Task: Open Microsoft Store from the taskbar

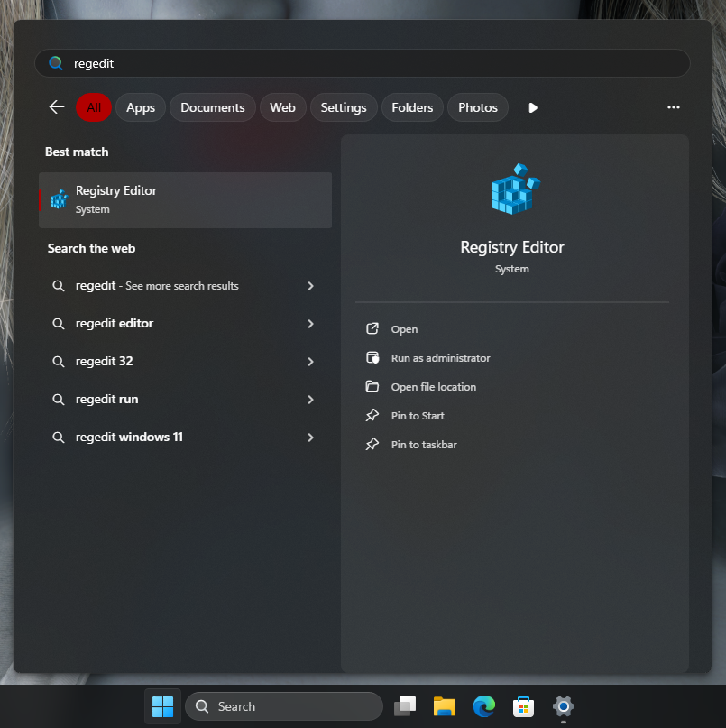Action: click(x=523, y=706)
